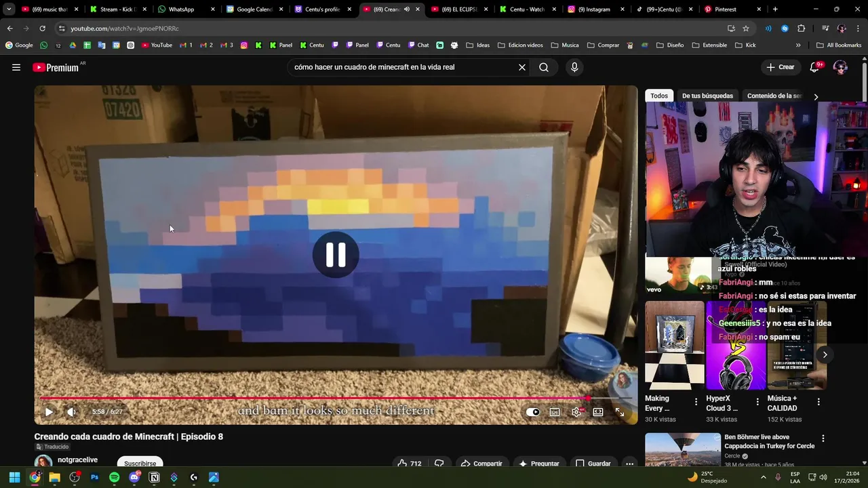Image resolution: width=868 pixels, height=488 pixels.
Task: Open Photoshop from the taskbar
Action: pos(94,477)
